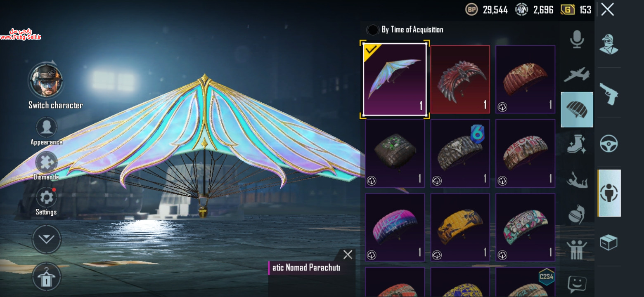Expand the round down-arrow chevron button
644x297 pixels.
click(46, 240)
